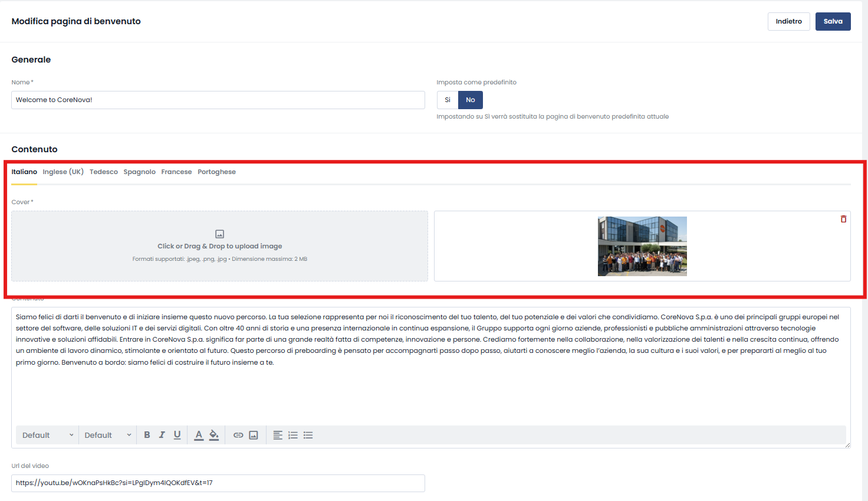This screenshot has width=868, height=501.
Task: Switch to the Italiano tab
Action: [24, 172]
